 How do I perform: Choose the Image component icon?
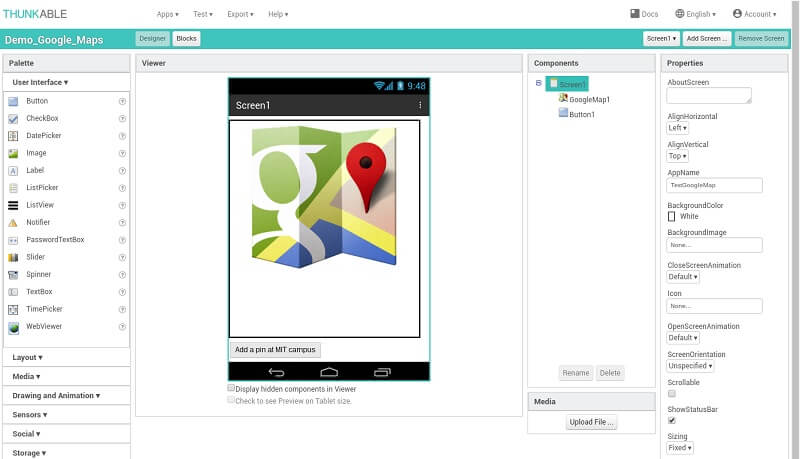pos(13,154)
